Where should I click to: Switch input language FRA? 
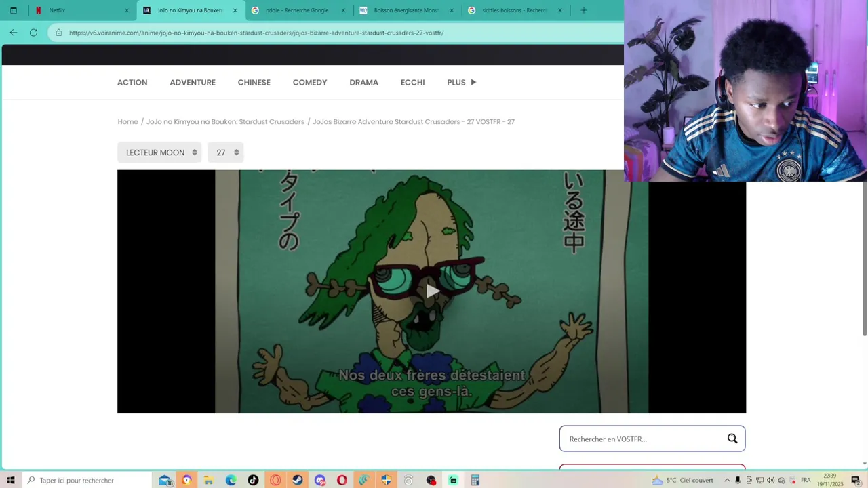pyautogui.click(x=806, y=480)
